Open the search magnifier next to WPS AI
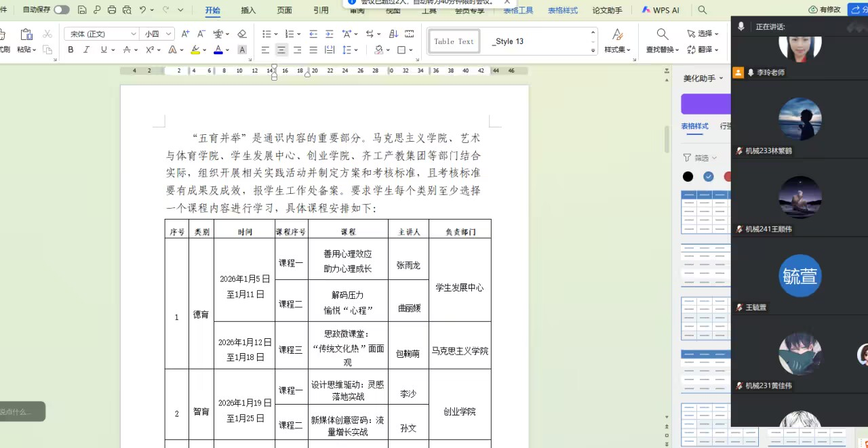Screen dimensions: 868x448 click(x=703, y=10)
